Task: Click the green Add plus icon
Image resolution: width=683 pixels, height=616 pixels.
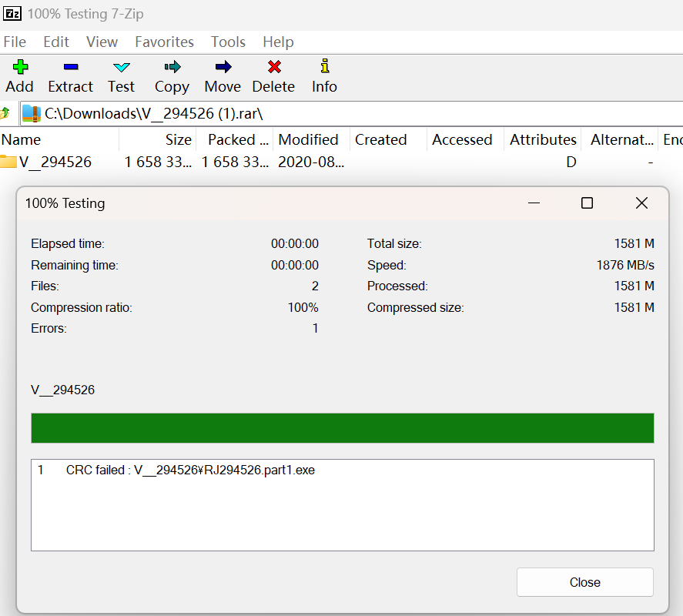Action: click(x=19, y=67)
